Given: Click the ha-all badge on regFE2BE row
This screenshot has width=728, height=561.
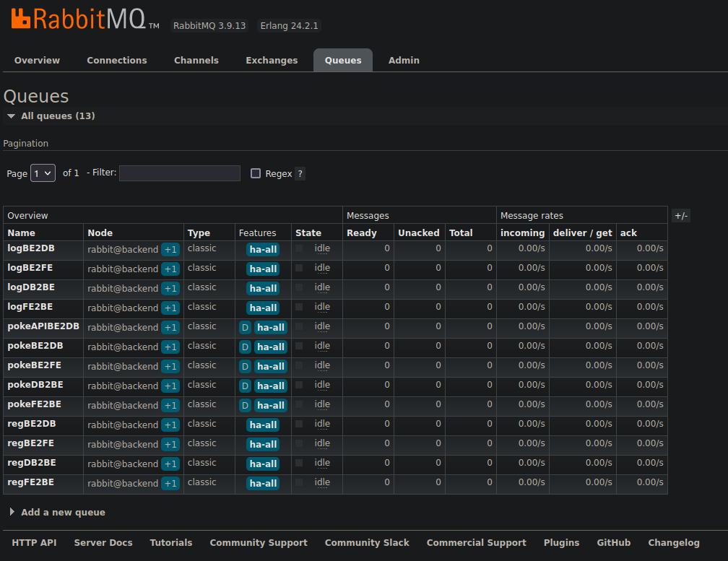Looking at the screenshot, I should pyautogui.click(x=263, y=483).
